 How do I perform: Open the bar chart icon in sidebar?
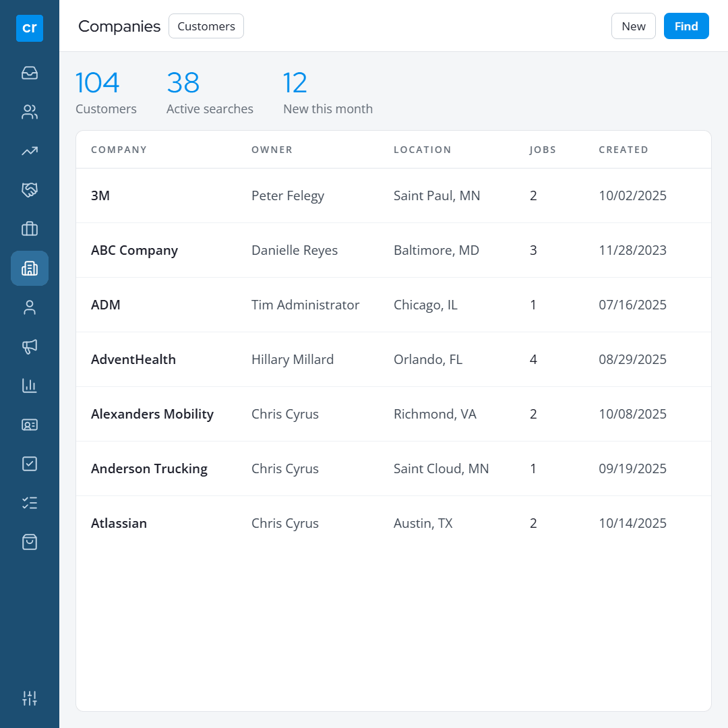30,386
